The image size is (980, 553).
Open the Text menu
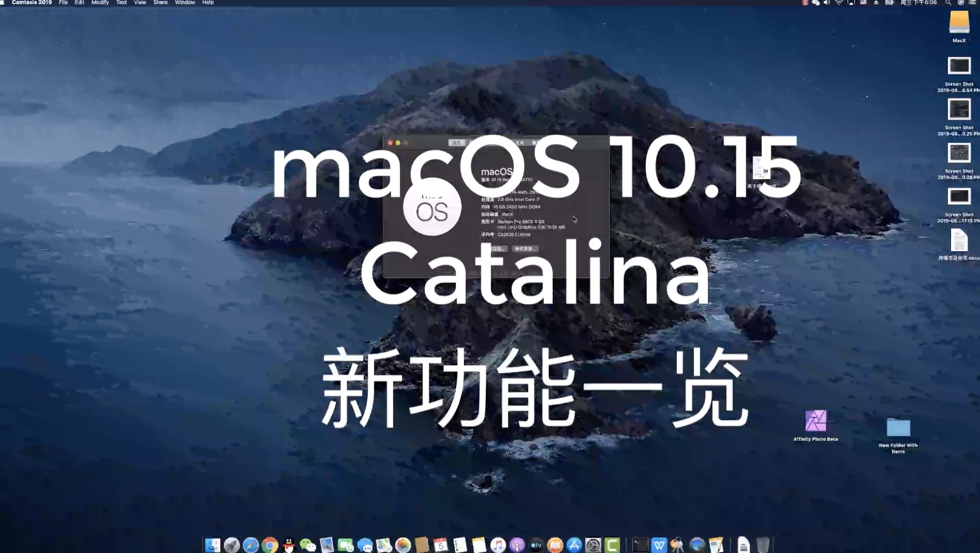[x=121, y=3]
